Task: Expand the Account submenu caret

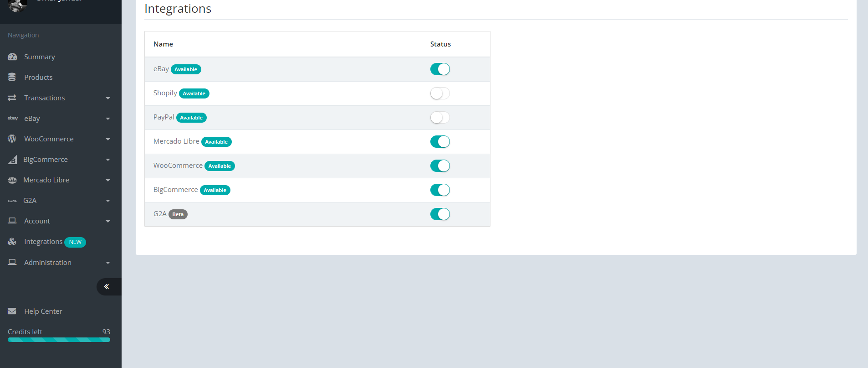Action: click(108, 221)
